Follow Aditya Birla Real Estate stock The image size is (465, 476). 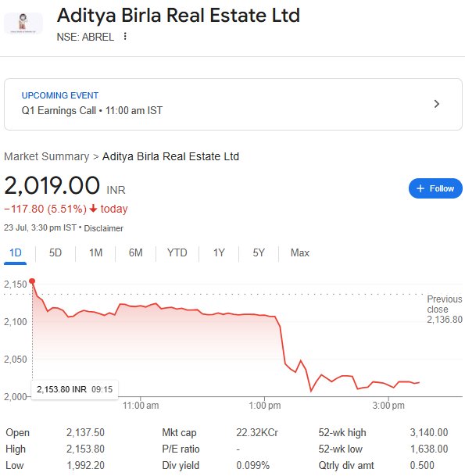tap(435, 188)
